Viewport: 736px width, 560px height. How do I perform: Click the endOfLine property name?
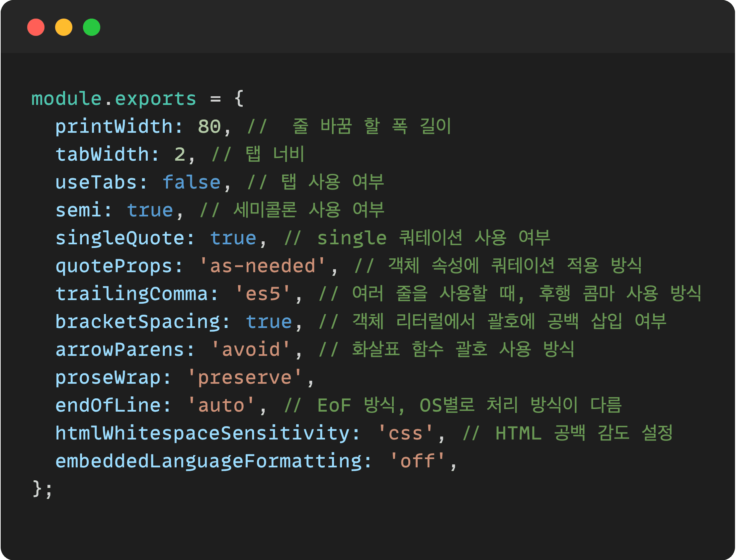point(108,406)
